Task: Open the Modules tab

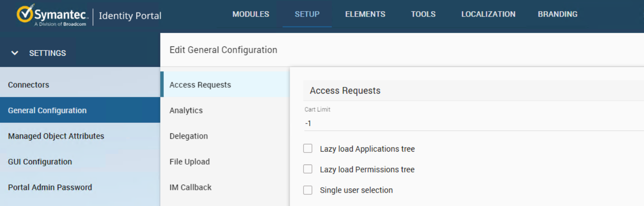Action: [x=251, y=14]
